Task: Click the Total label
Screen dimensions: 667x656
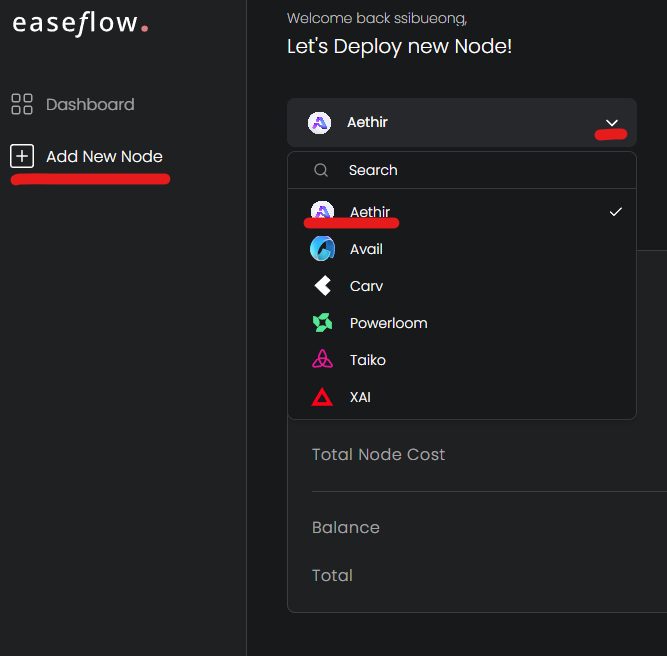Action: point(332,576)
